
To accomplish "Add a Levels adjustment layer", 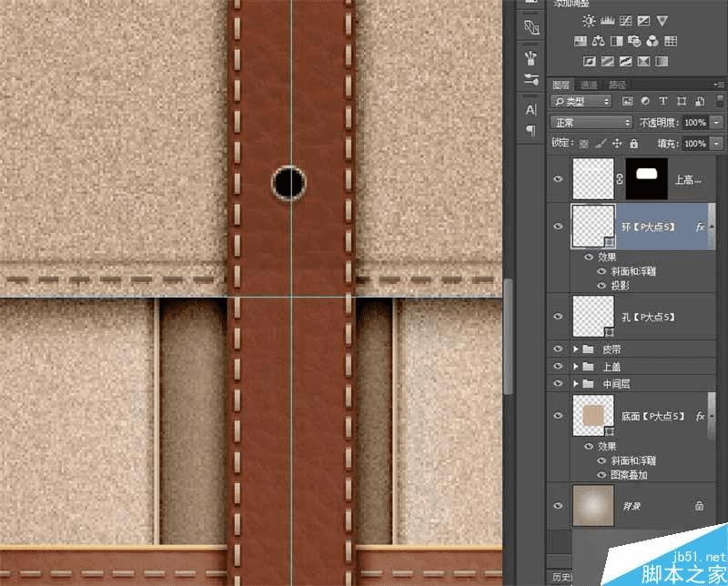I will pos(607,21).
